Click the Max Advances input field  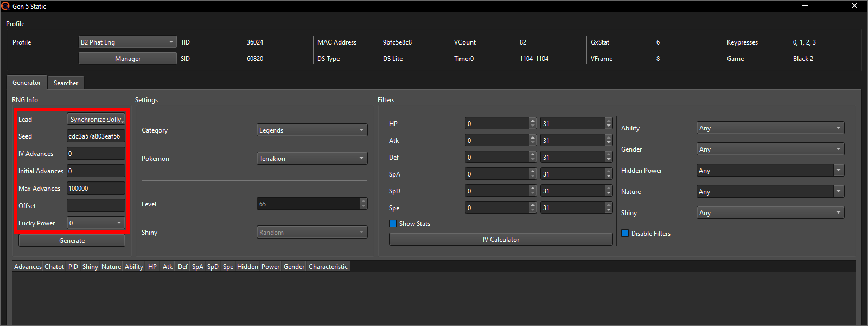click(96, 188)
